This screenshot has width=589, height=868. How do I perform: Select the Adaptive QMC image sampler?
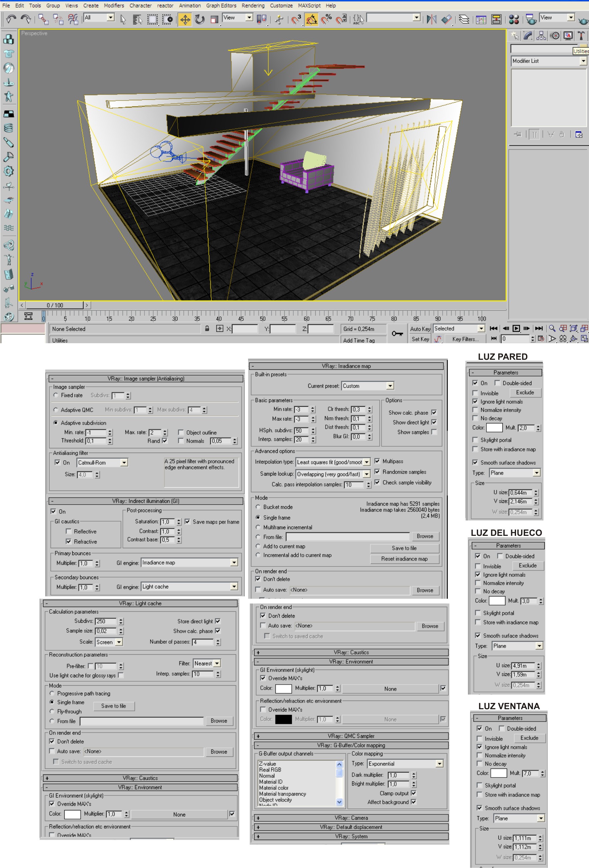tap(56, 410)
